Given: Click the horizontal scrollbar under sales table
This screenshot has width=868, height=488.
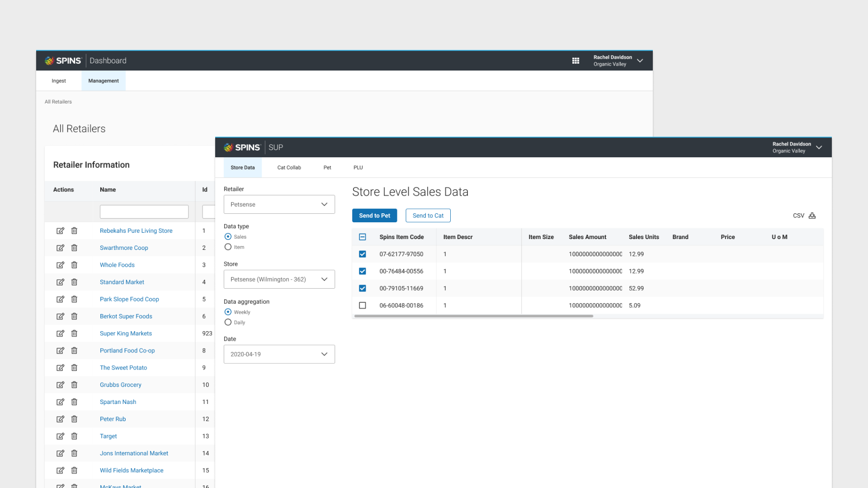Looking at the screenshot, I should pos(473,316).
